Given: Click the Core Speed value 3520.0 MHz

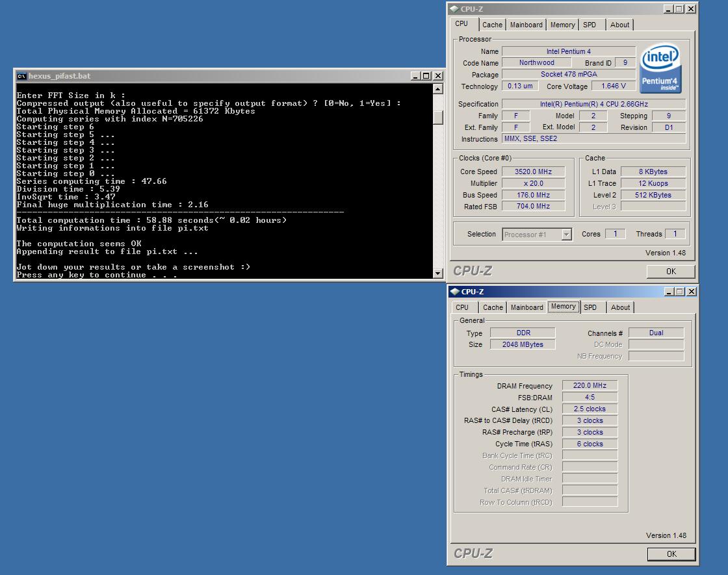Looking at the screenshot, I should 533,172.
